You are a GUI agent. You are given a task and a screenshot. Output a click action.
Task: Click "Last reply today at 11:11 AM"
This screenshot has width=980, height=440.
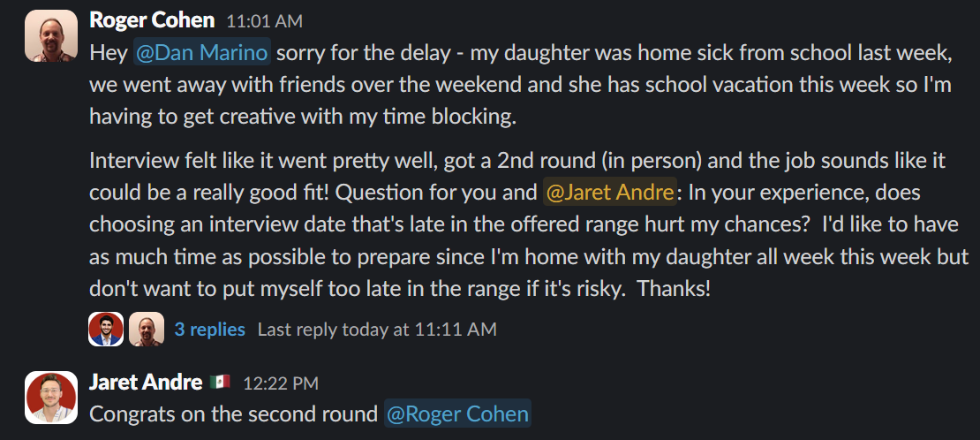(x=377, y=330)
